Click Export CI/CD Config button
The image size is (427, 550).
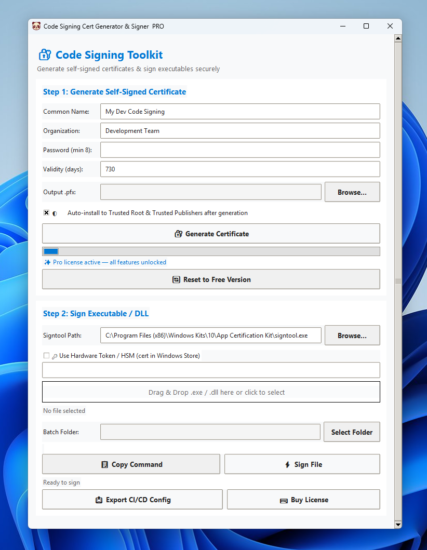(x=132, y=499)
